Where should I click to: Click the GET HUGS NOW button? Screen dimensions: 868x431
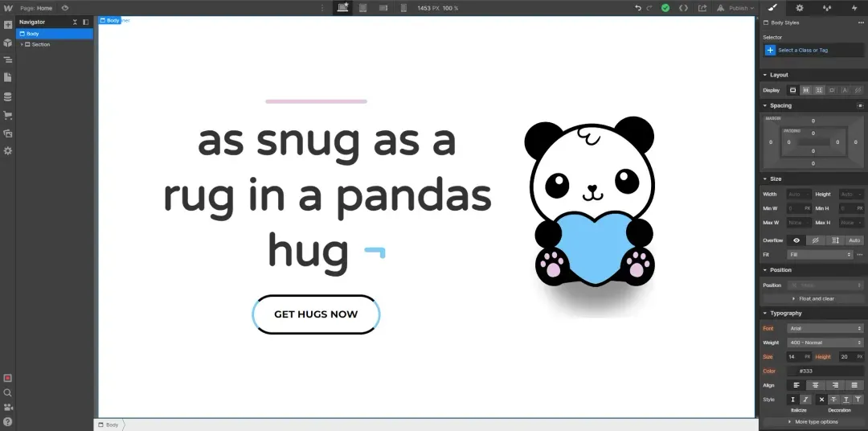316,314
